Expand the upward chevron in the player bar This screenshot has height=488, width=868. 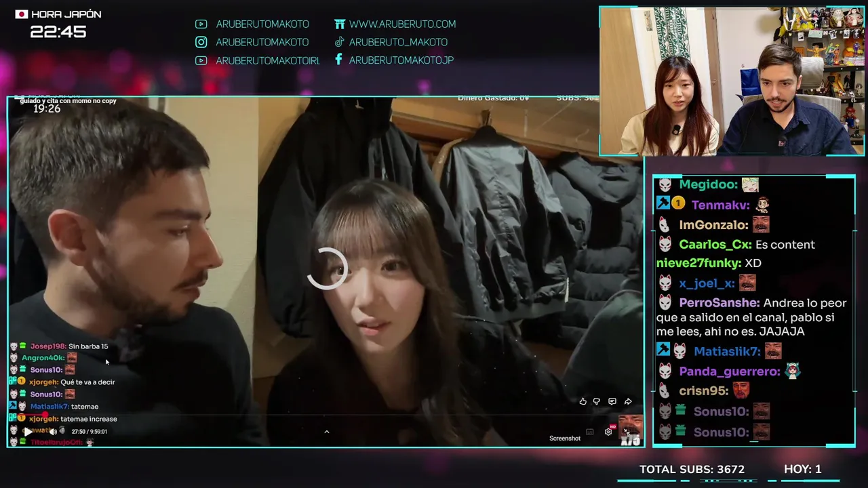326,432
